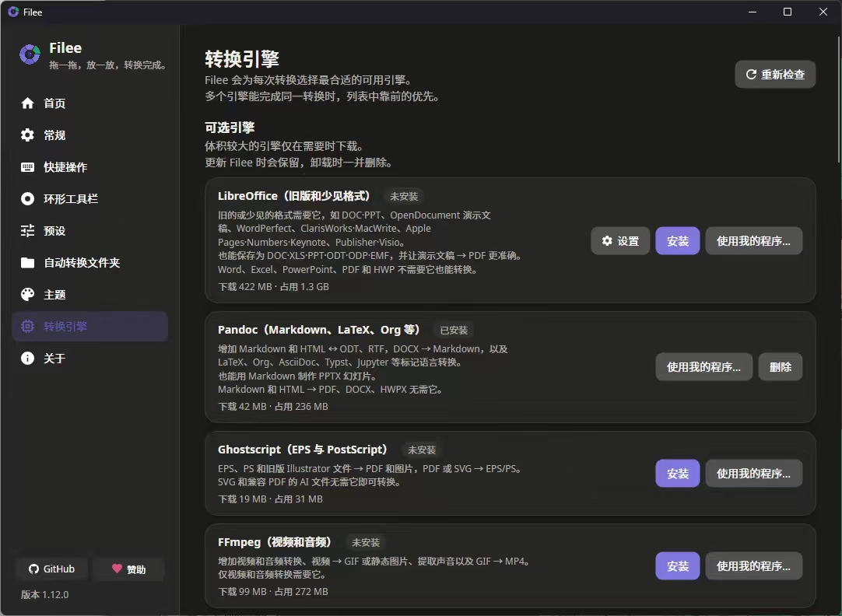Image resolution: width=842 pixels, height=616 pixels.
Task: Click the palette icon beside 主题
Action: [27, 294]
